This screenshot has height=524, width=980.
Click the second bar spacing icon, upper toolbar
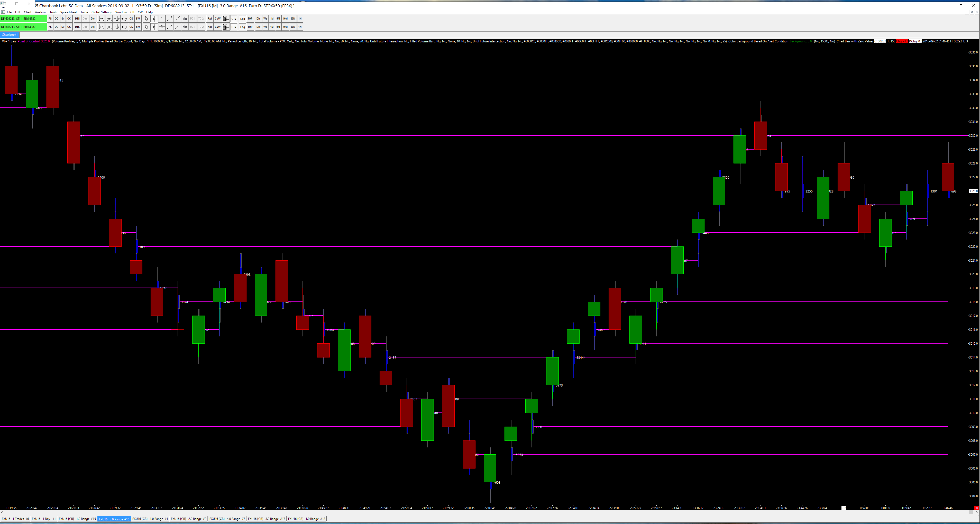[x=109, y=19]
